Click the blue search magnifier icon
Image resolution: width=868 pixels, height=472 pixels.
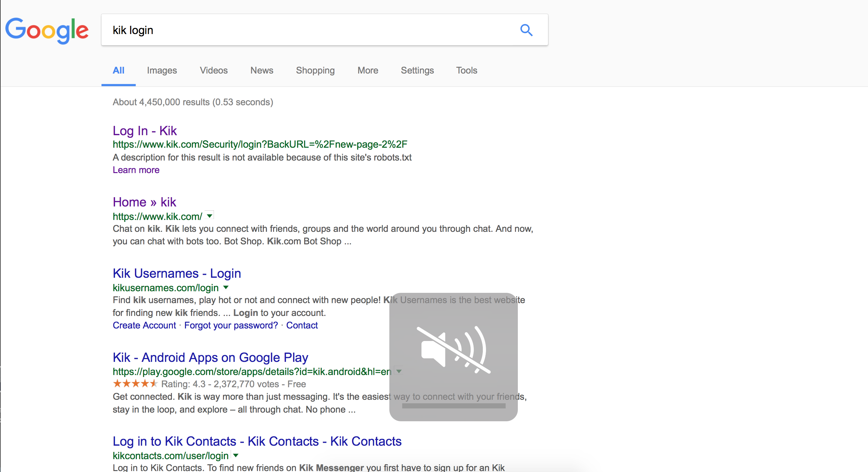coord(526,30)
